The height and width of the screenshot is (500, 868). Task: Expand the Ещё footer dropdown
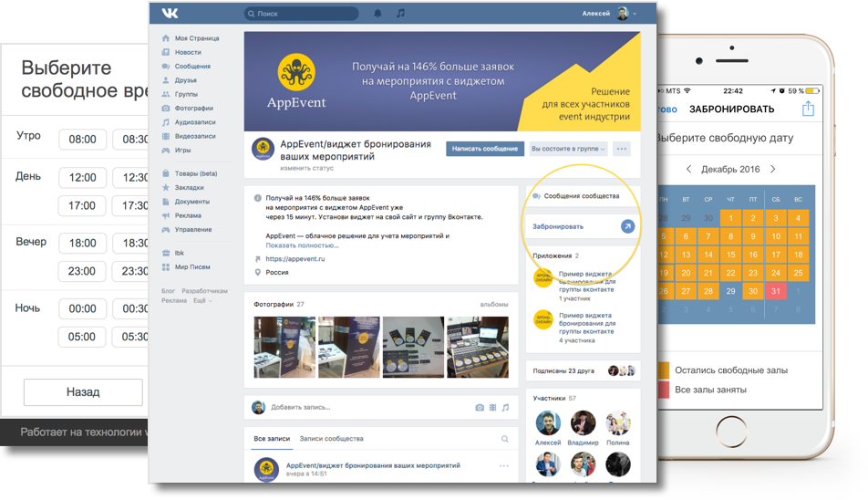(202, 300)
